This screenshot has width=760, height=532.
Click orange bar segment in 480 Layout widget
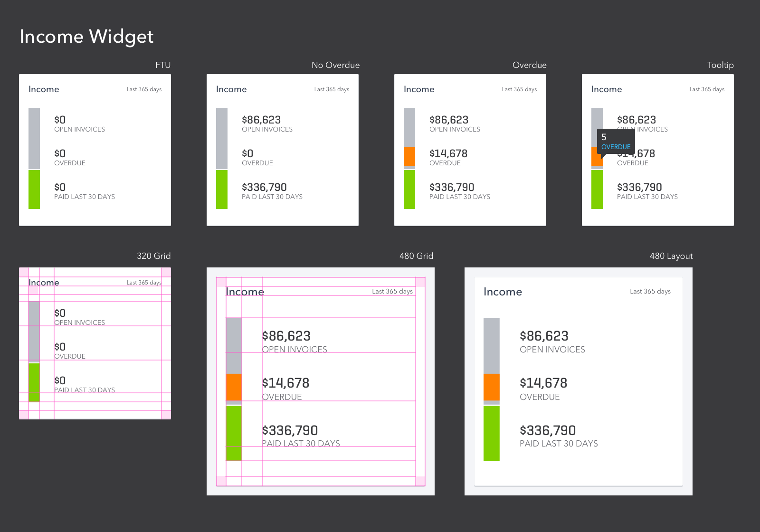pyautogui.click(x=492, y=387)
